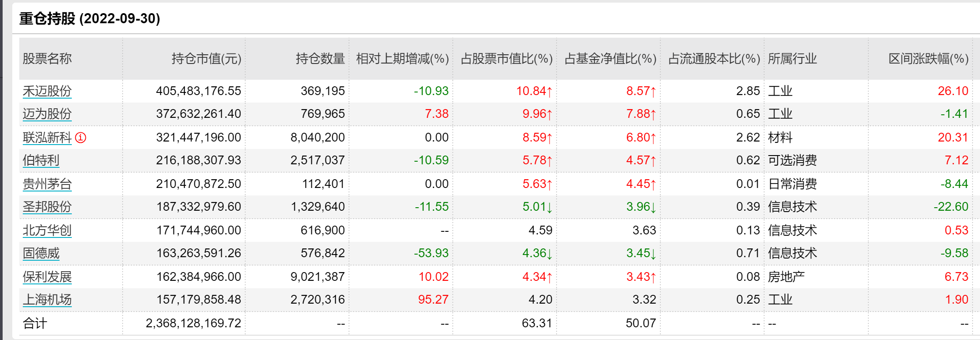Open 伯特利 stock details
The width and height of the screenshot is (980, 340).
[41, 160]
